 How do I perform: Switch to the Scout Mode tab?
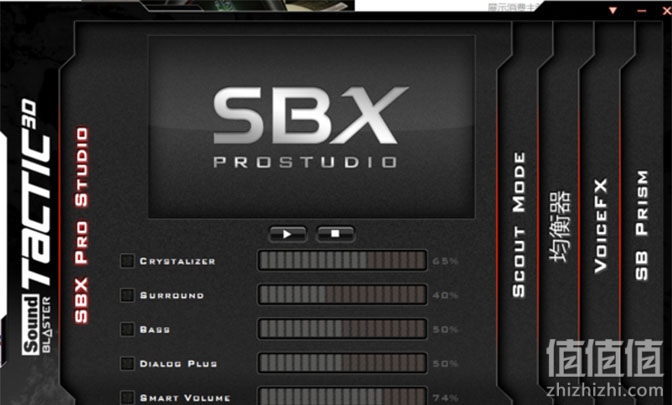519,225
